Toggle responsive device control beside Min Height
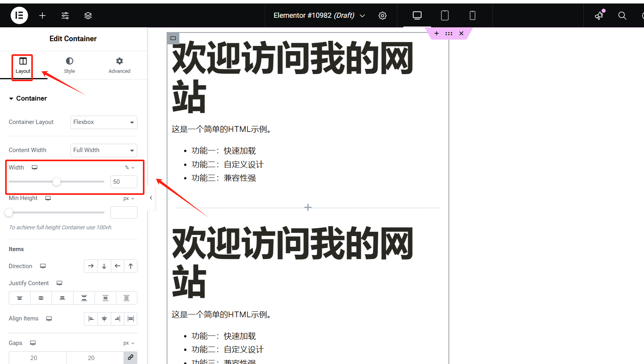Screen dimensions: 644x364 [x=48, y=198]
